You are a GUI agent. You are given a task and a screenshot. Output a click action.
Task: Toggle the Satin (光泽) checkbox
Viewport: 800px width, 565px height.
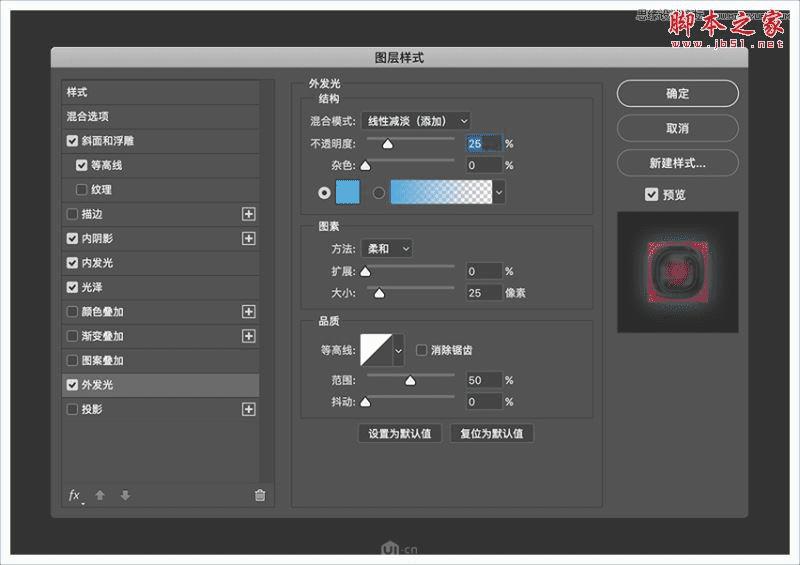(72, 287)
